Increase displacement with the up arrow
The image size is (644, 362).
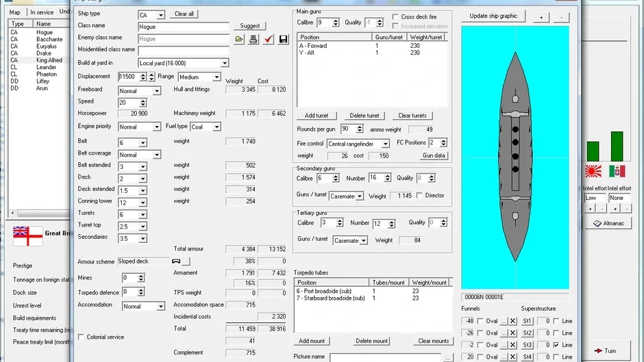point(143,75)
